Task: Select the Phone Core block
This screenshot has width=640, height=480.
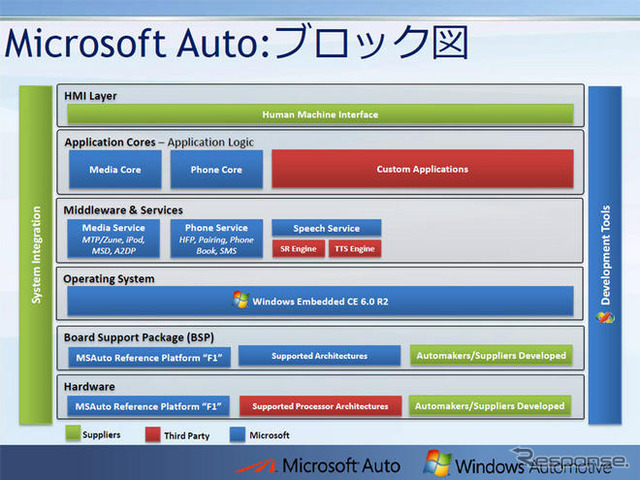Action: pyautogui.click(x=216, y=169)
